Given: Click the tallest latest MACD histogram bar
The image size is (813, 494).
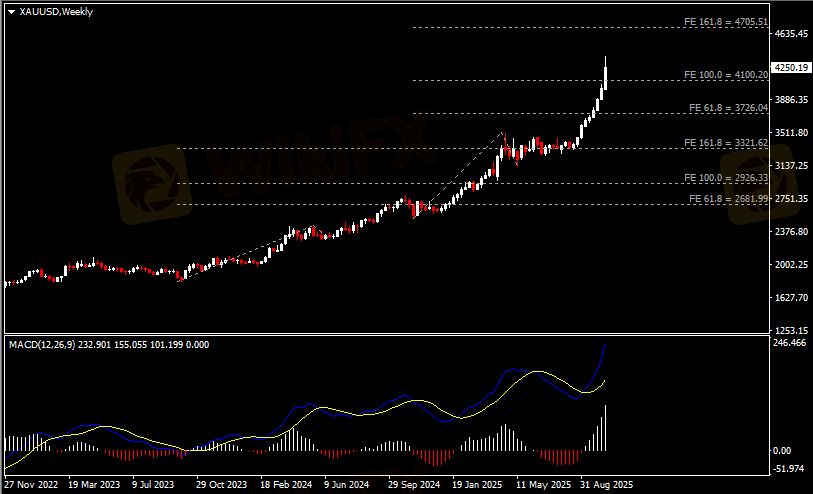Looking at the screenshot, I should (x=605, y=428).
